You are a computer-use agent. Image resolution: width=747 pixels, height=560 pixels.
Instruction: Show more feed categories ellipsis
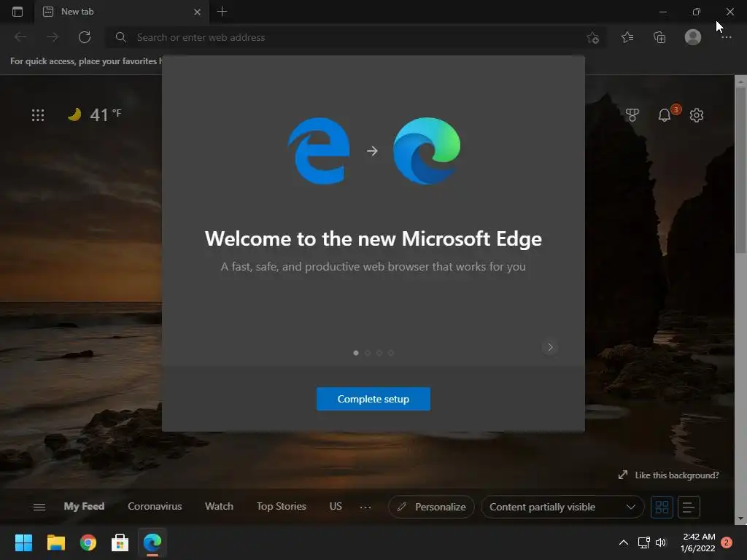pyautogui.click(x=365, y=507)
